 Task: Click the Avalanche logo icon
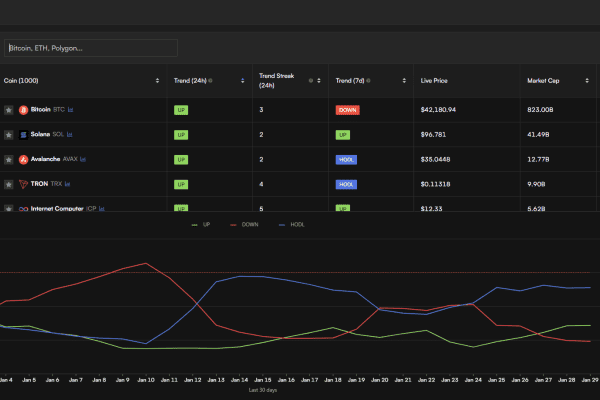(23, 160)
